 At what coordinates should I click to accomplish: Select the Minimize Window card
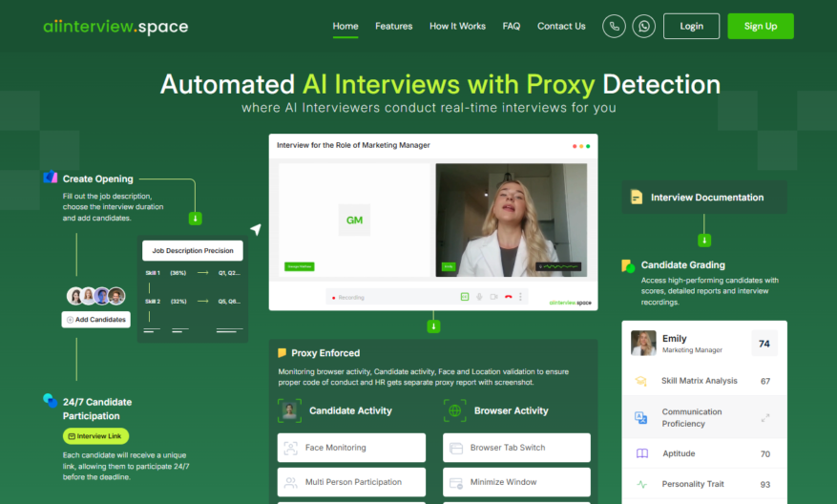(516, 482)
